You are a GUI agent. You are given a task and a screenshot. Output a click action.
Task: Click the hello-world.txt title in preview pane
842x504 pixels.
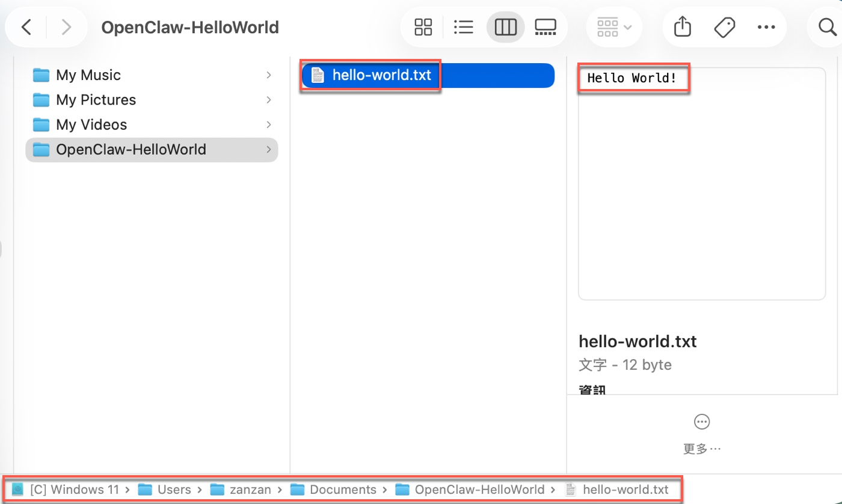[638, 342]
